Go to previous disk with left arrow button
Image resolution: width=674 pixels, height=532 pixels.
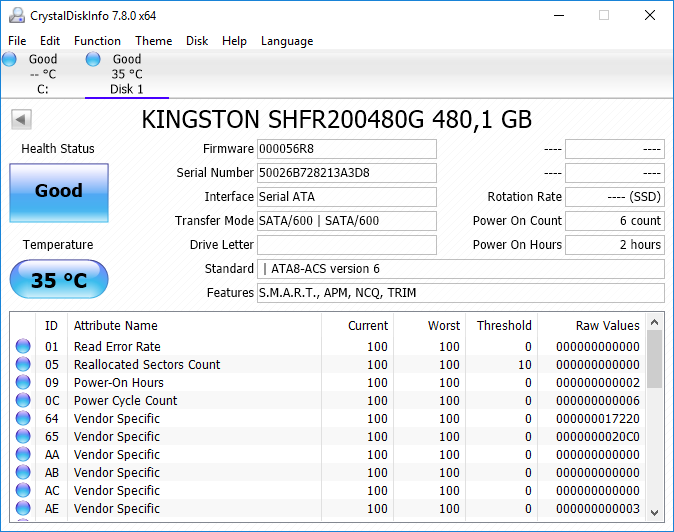(21, 119)
